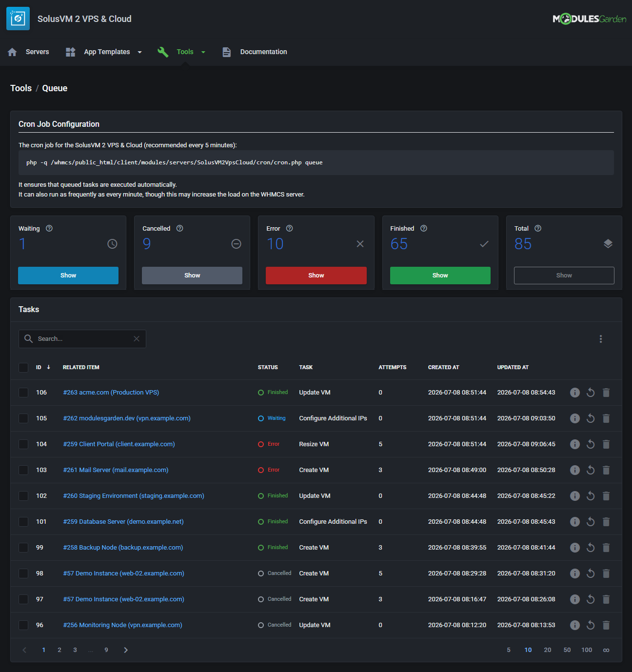632x672 pixels.
Task: Tick the checkbox for task 102
Action: pos(23,496)
